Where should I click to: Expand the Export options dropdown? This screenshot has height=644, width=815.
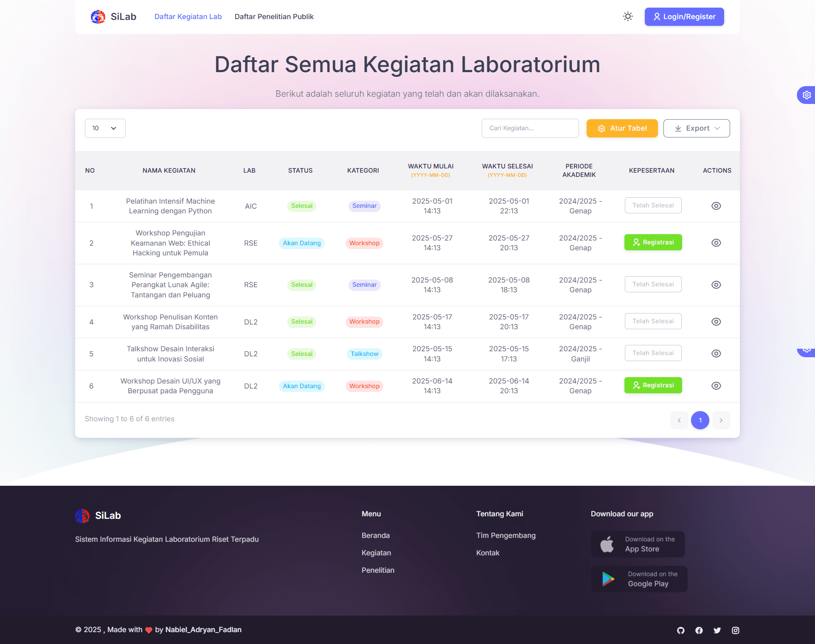(696, 128)
